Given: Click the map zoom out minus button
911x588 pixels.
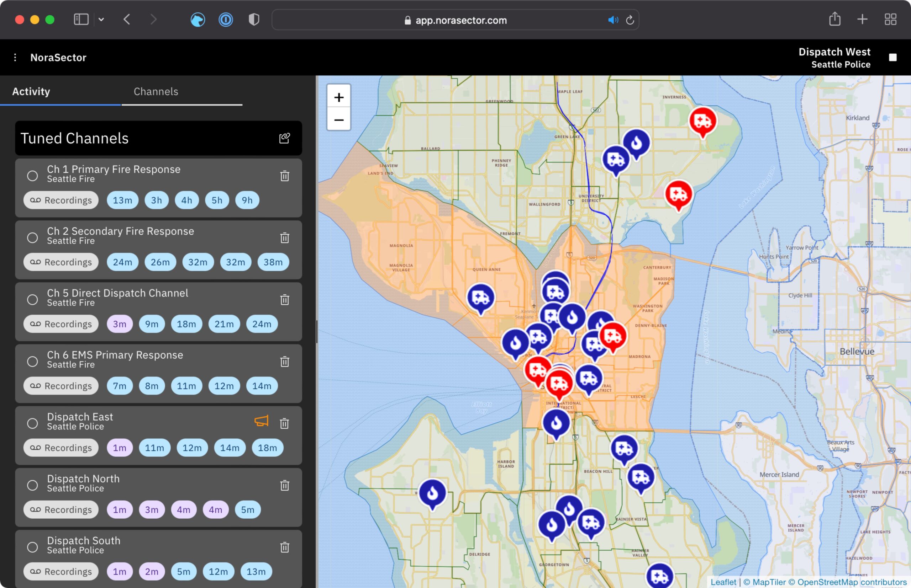Looking at the screenshot, I should (x=339, y=120).
